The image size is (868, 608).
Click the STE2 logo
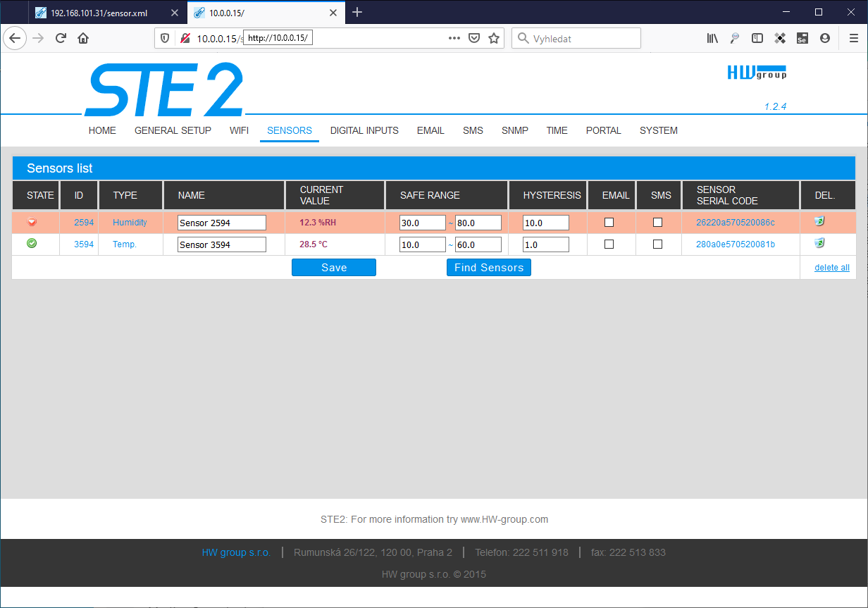click(164, 89)
